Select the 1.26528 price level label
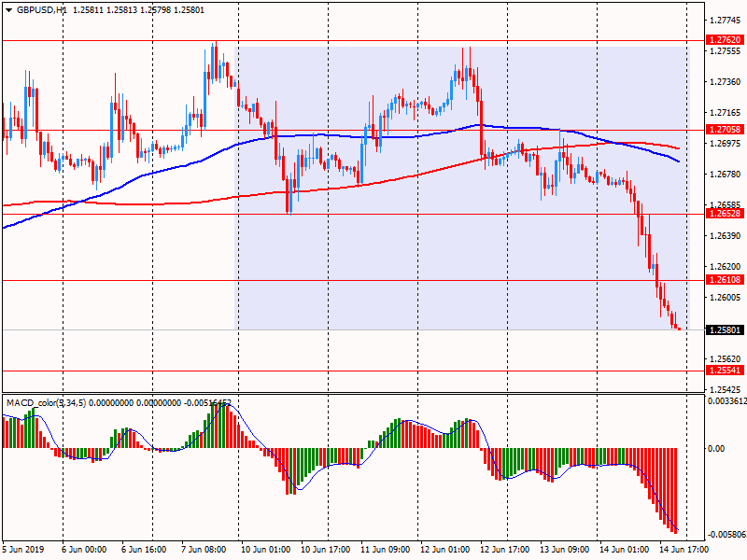The width and height of the screenshot is (747, 560). click(x=725, y=214)
